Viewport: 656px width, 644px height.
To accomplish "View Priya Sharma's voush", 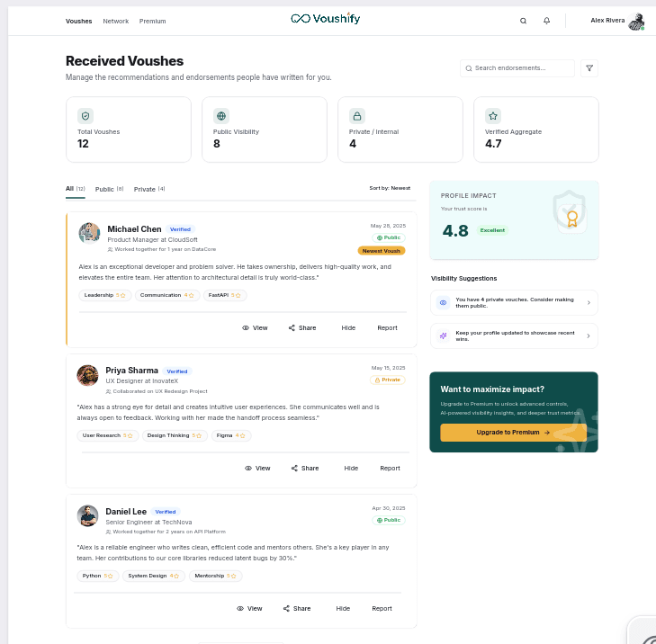I will point(257,468).
